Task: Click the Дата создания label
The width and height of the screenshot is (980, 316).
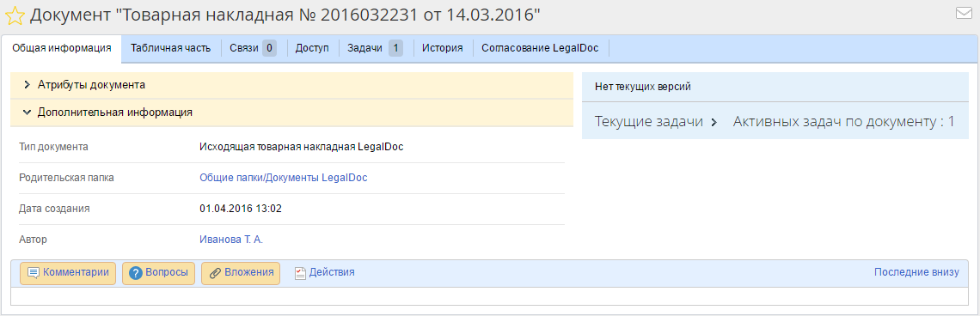Action: coord(54,209)
